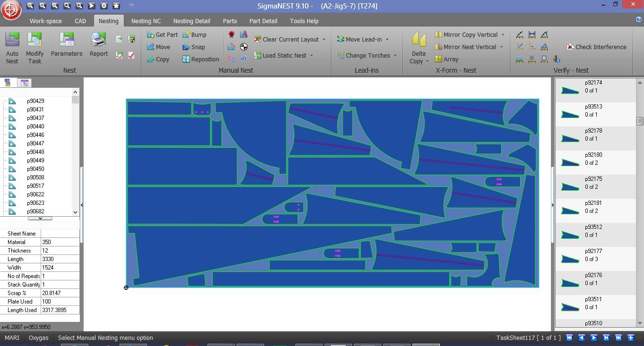Click the play arrow in quick access toolbar
The image size is (644, 346).
tap(92, 6)
